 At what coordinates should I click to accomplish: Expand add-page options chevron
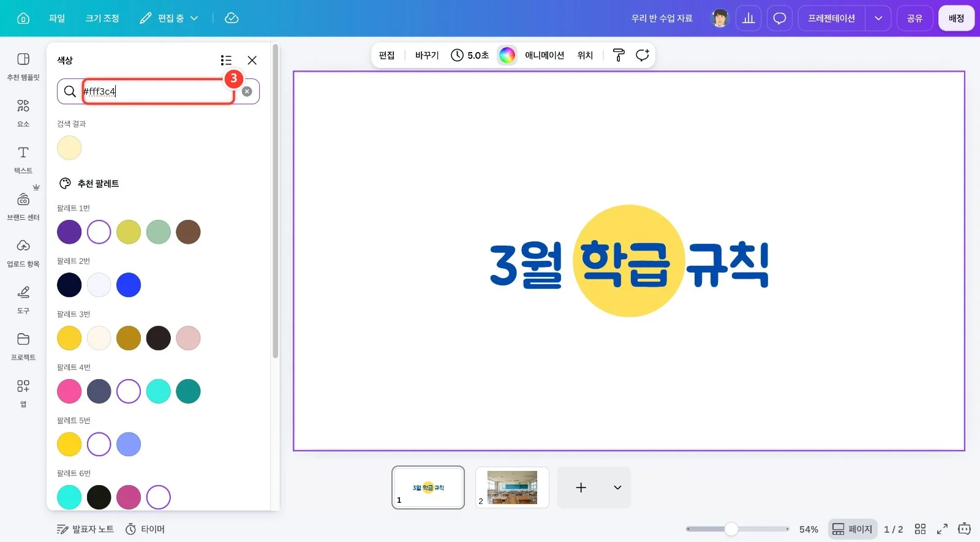click(617, 487)
